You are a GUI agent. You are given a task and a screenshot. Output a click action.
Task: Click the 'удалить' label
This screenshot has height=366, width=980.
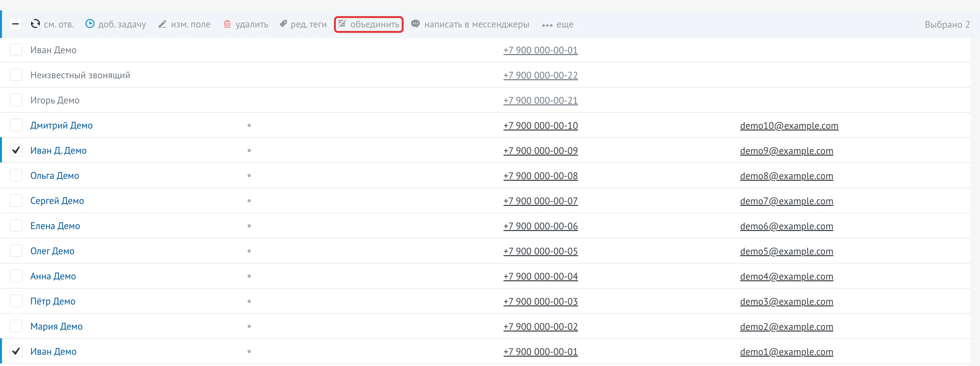click(251, 24)
